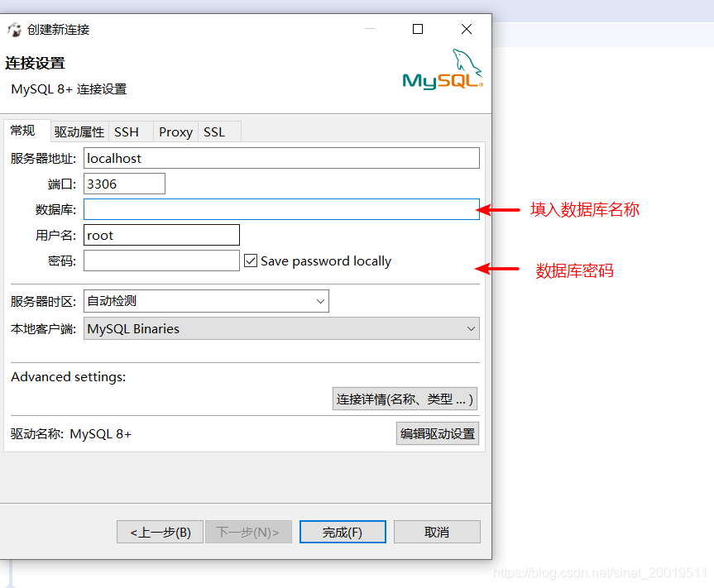Open the server timezone dropdown
The height and width of the screenshot is (588, 714).
click(x=206, y=301)
